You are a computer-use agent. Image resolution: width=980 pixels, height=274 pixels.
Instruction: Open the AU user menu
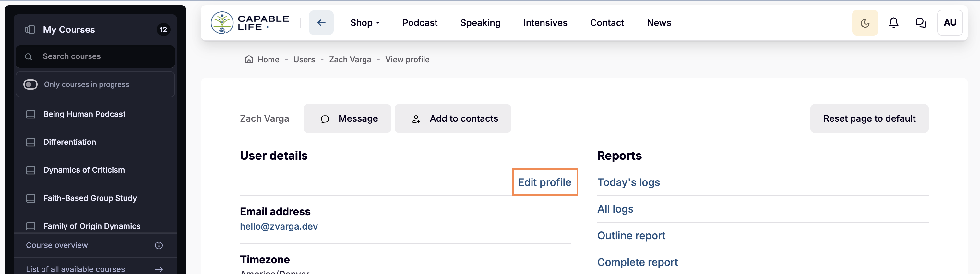click(x=950, y=23)
